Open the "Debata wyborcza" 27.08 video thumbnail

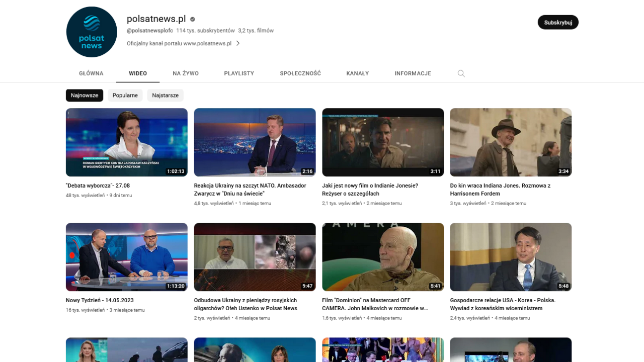click(x=127, y=142)
